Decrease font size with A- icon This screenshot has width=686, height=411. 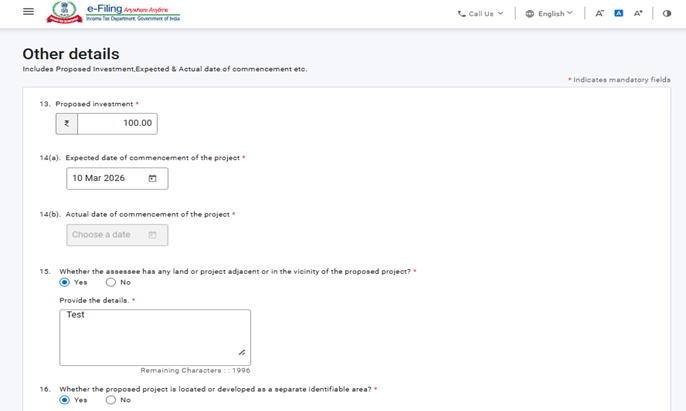[x=600, y=14]
